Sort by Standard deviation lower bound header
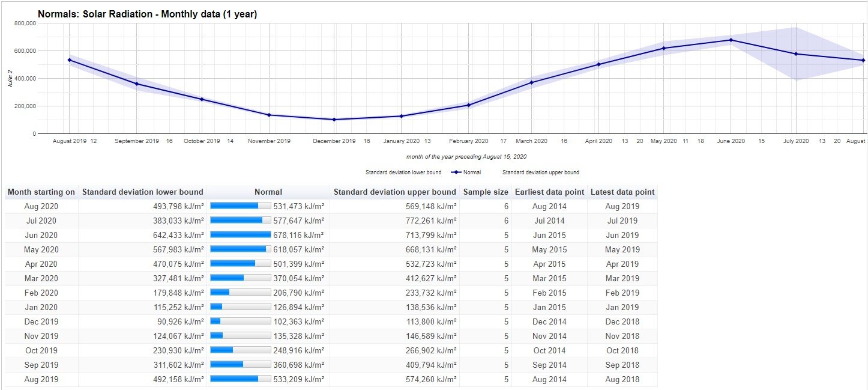 pos(143,192)
